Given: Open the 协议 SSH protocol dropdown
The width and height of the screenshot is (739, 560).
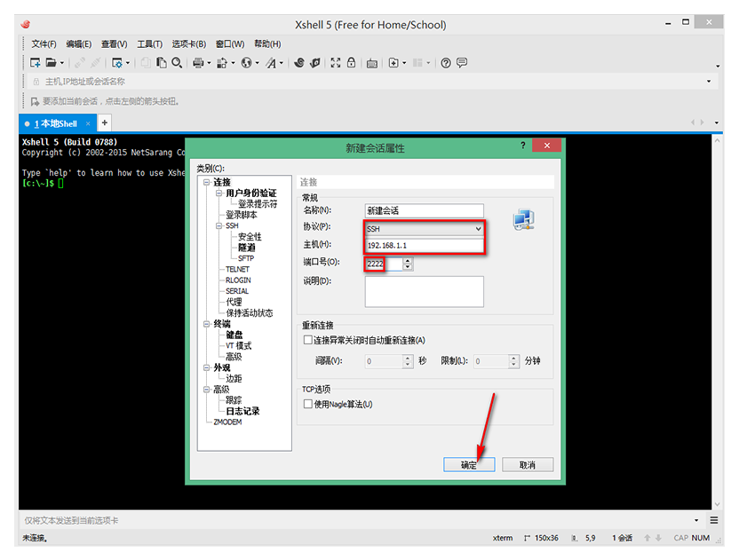Looking at the screenshot, I should [x=478, y=229].
